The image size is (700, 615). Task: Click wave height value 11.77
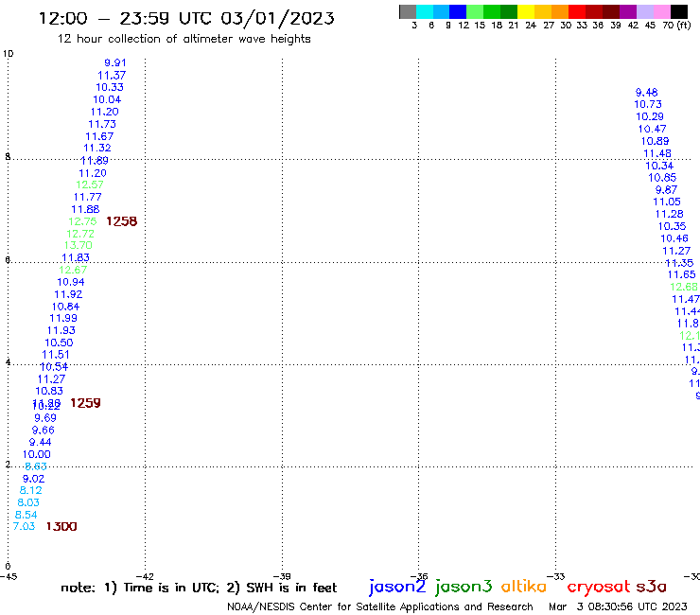click(x=87, y=197)
